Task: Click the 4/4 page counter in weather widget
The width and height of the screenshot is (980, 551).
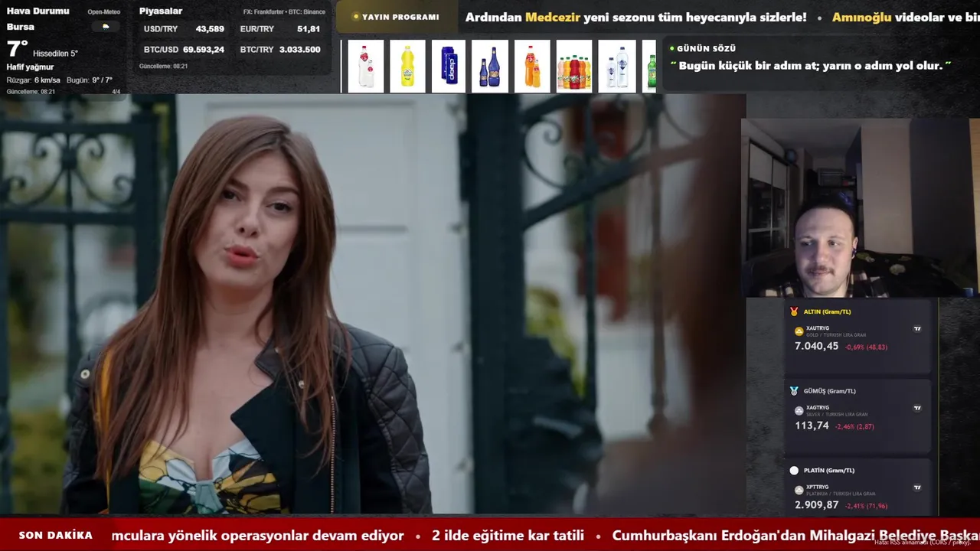Action: tap(116, 92)
